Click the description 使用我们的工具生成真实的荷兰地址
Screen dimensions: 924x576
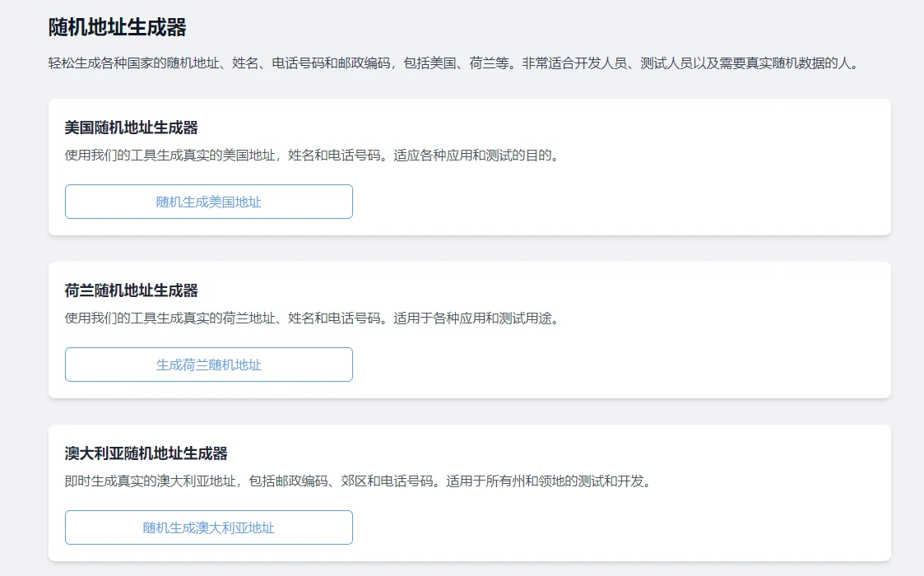312,318
